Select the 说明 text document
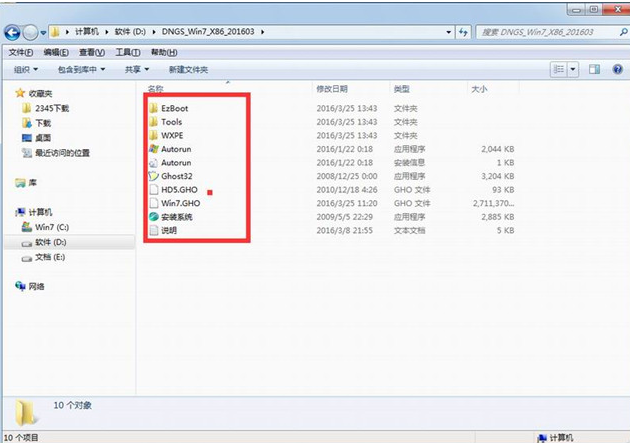The height and width of the screenshot is (443, 630). tap(168, 230)
